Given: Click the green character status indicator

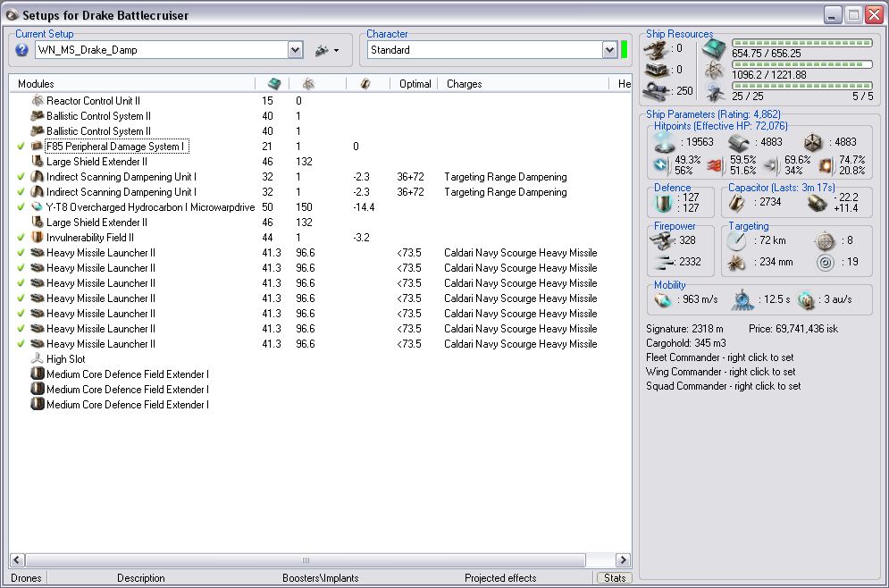Looking at the screenshot, I should (625, 50).
